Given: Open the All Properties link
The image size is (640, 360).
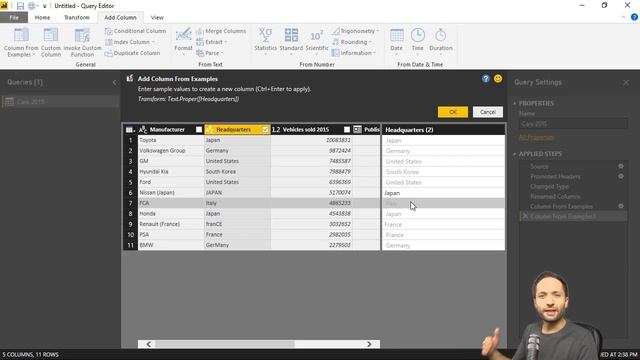Looking at the screenshot, I should pyautogui.click(x=536, y=138).
